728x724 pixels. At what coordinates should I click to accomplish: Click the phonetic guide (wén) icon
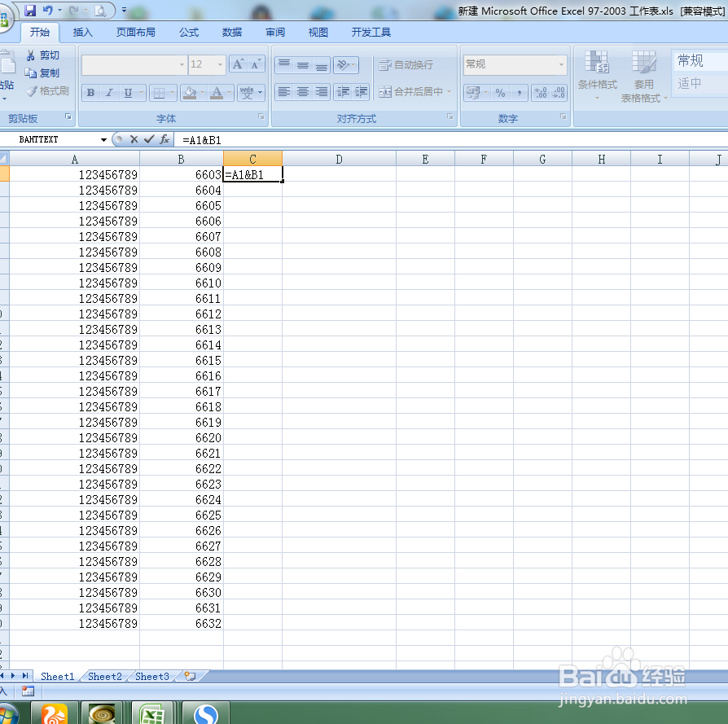(x=247, y=93)
